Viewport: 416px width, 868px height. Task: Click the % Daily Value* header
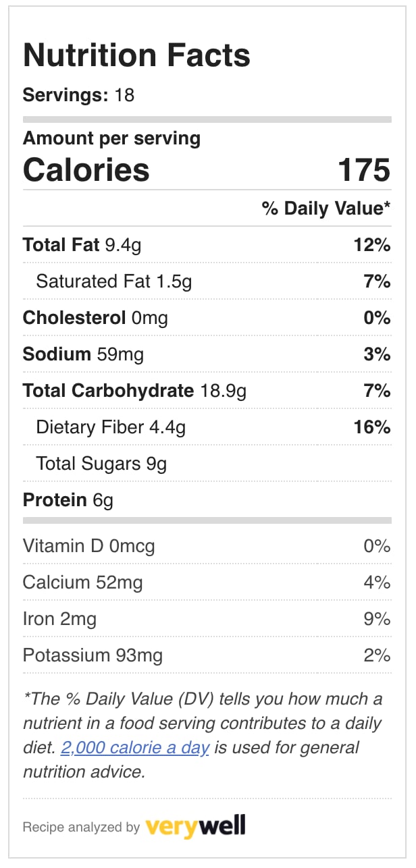326,209
